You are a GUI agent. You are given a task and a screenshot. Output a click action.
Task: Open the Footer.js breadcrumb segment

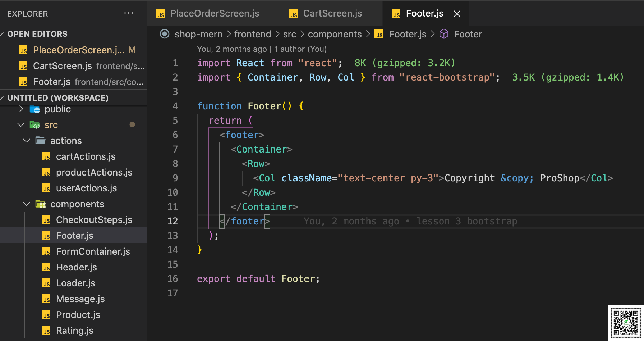pyautogui.click(x=408, y=34)
